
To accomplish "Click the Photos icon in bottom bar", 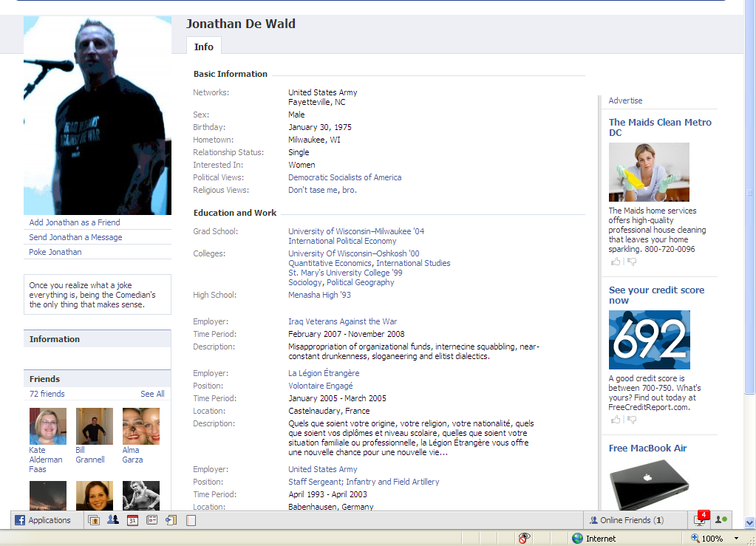I will click(94, 520).
